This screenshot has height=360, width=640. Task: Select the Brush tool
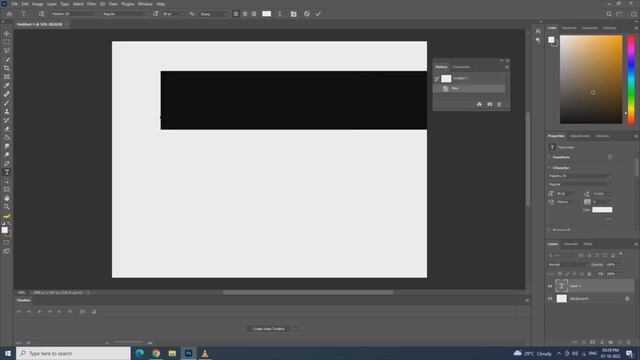7,103
